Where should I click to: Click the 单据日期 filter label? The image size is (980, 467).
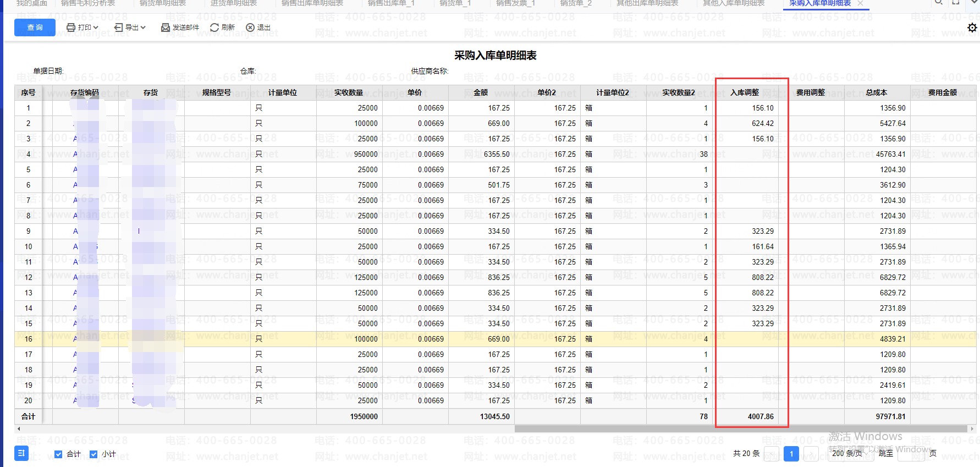pos(48,71)
